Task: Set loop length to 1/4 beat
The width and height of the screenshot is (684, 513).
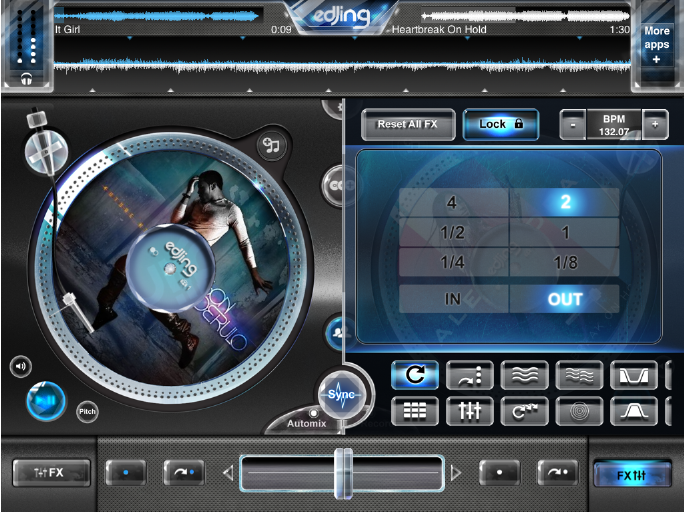Action: (x=453, y=262)
